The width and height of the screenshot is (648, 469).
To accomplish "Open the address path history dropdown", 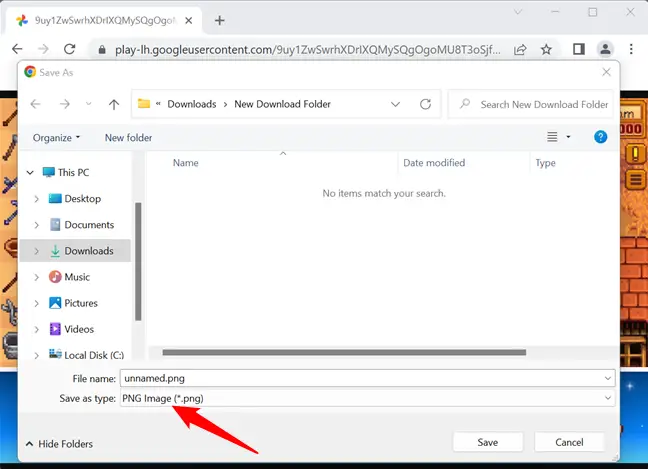I will [395, 104].
